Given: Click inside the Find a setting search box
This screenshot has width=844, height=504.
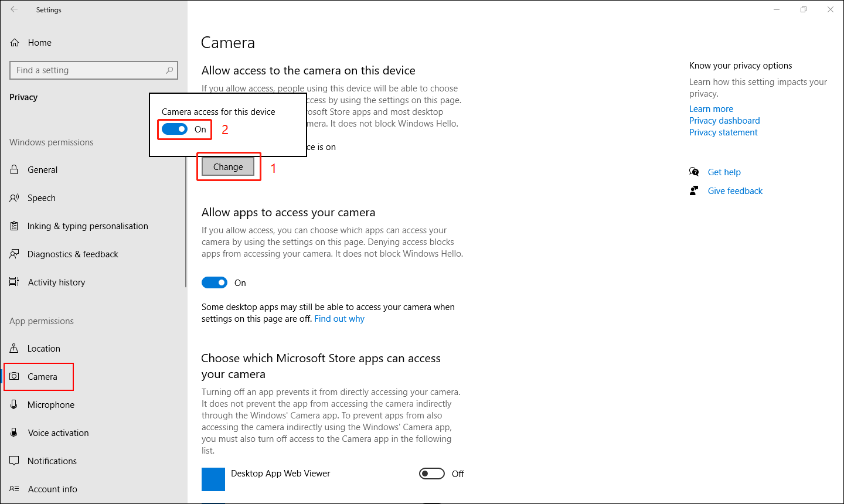Looking at the screenshot, I should (x=94, y=70).
